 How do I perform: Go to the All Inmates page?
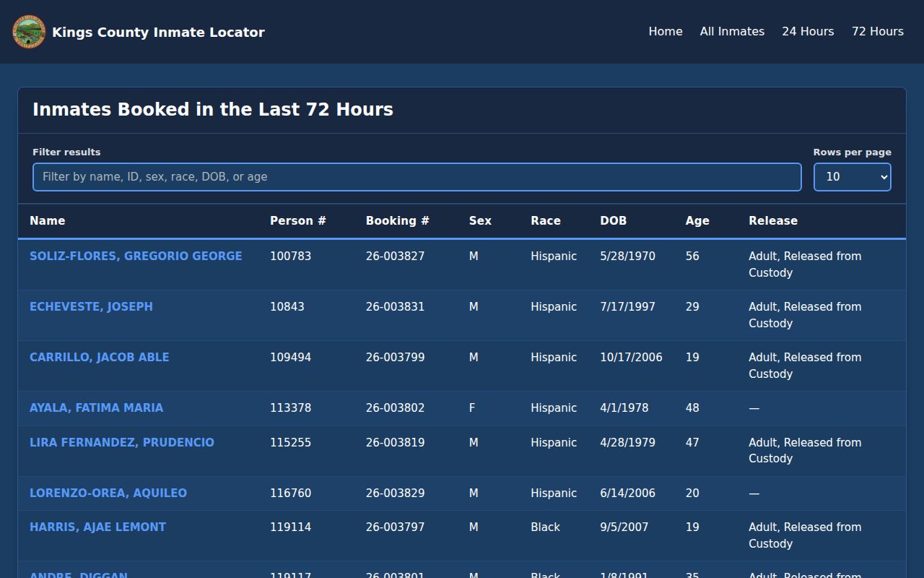tap(732, 32)
